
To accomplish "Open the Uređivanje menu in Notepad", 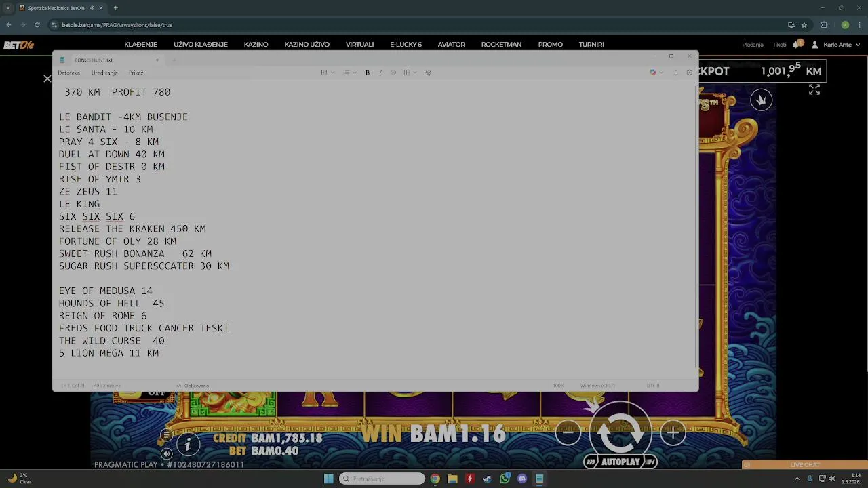I will 104,73.
